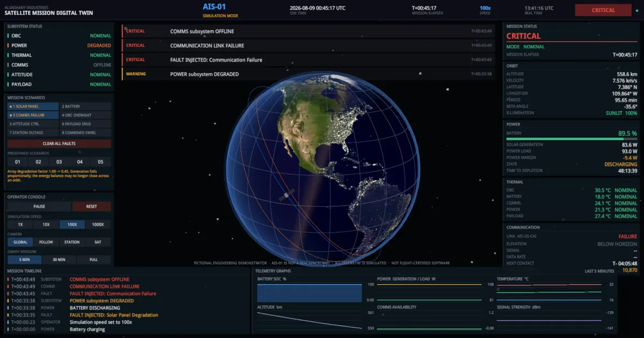Set graph window to Full
Viewport: 644px width, 338px height.
(94, 260)
